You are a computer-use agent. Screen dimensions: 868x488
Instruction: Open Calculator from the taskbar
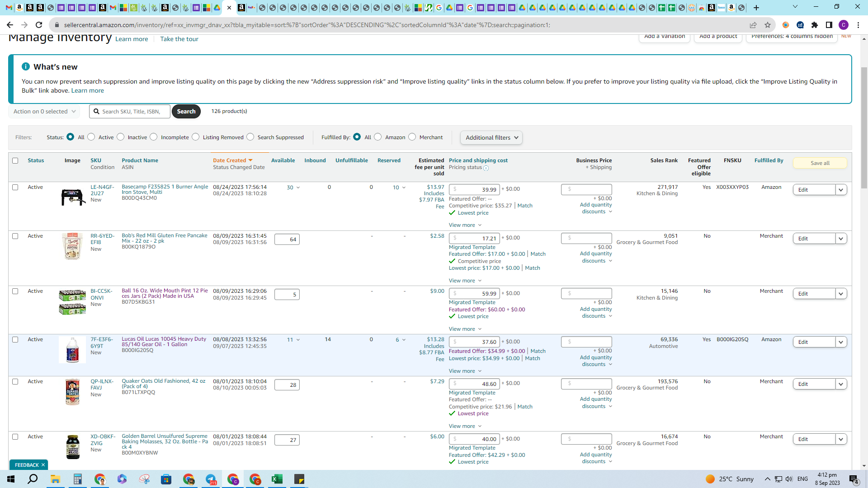point(78,479)
